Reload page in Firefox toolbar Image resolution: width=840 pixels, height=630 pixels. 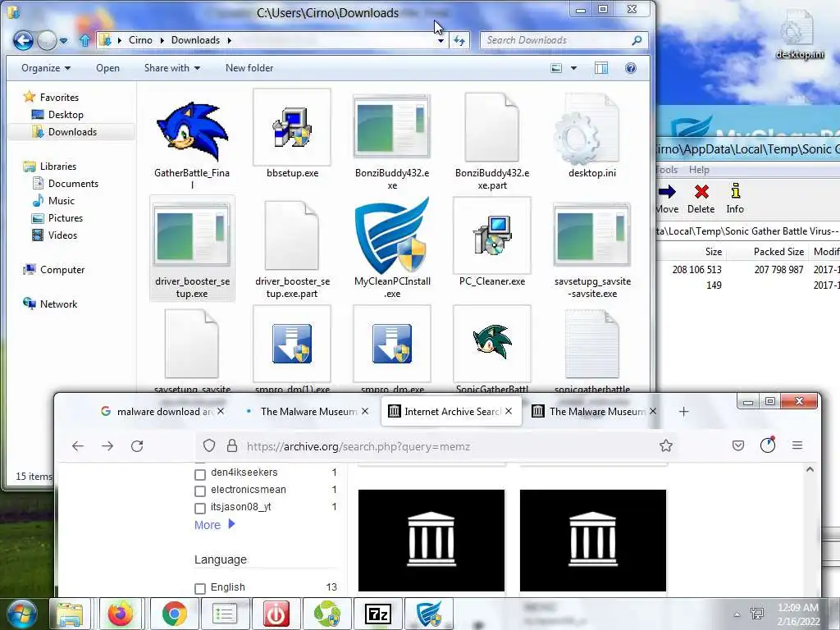click(x=137, y=445)
